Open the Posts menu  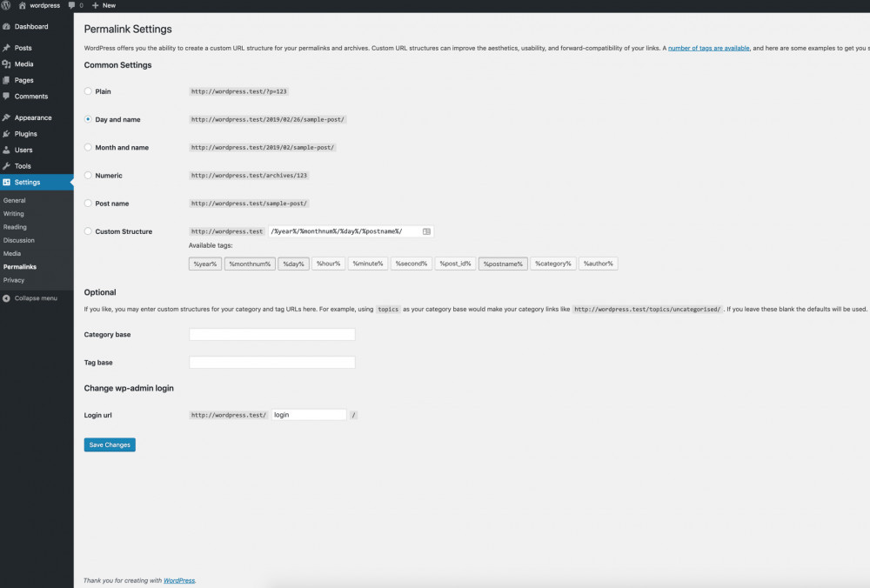pyautogui.click(x=37, y=48)
